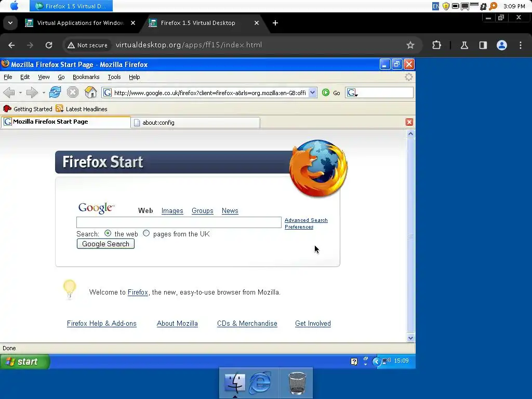Open the Trash in the dock

pos(297,383)
